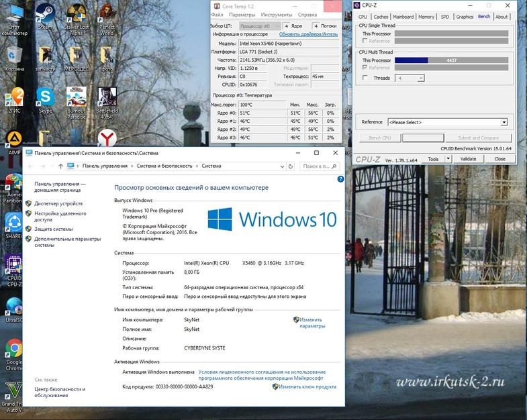Launch Stalker Lost Alpha shortcut
527x420 pixels.
pos(77,20)
